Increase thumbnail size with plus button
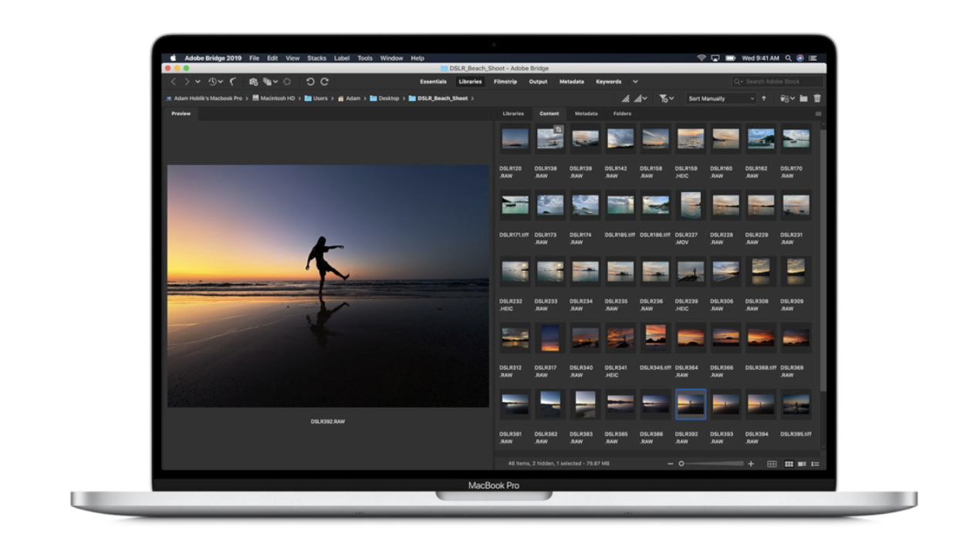Screen dimensions: 980x551 click(751, 464)
